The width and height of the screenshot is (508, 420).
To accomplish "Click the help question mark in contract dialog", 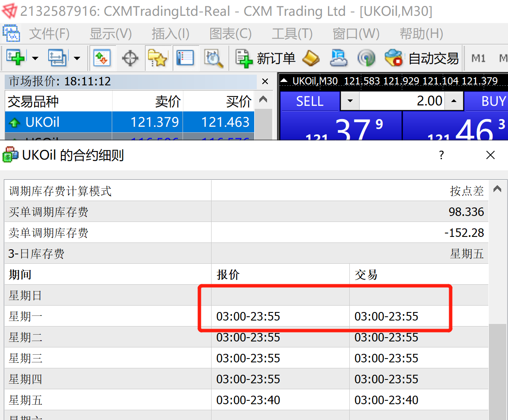I will 441,155.
